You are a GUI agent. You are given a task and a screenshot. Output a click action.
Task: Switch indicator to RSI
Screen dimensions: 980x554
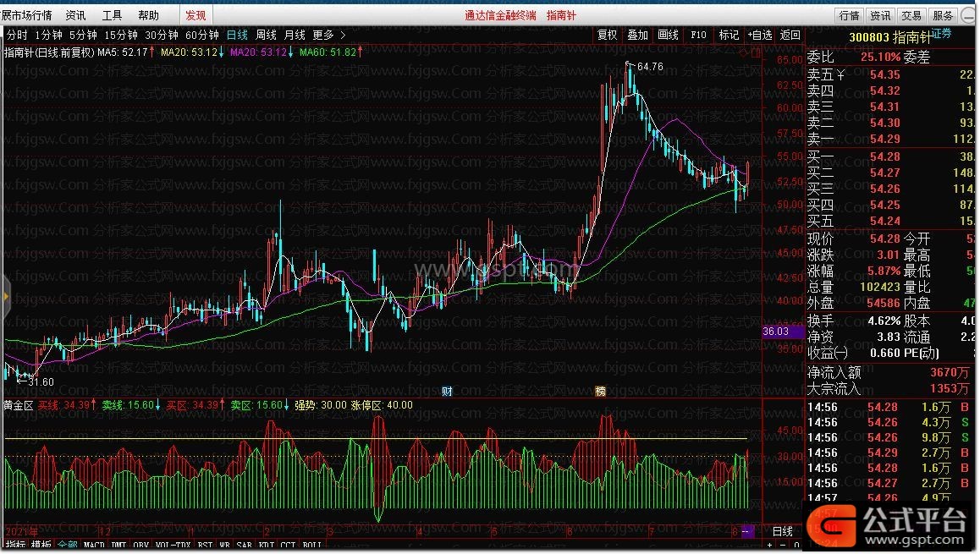pos(205,545)
